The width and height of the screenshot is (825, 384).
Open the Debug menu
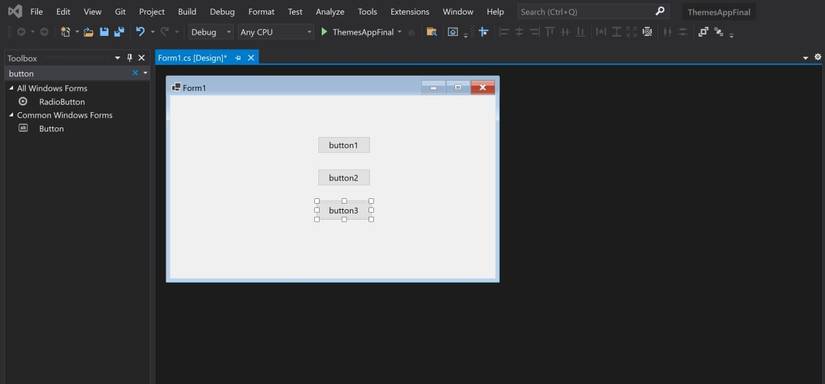222,12
